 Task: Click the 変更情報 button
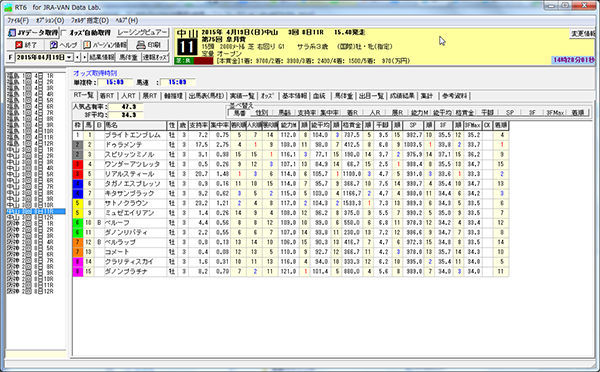pyautogui.click(x=582, y=34)
